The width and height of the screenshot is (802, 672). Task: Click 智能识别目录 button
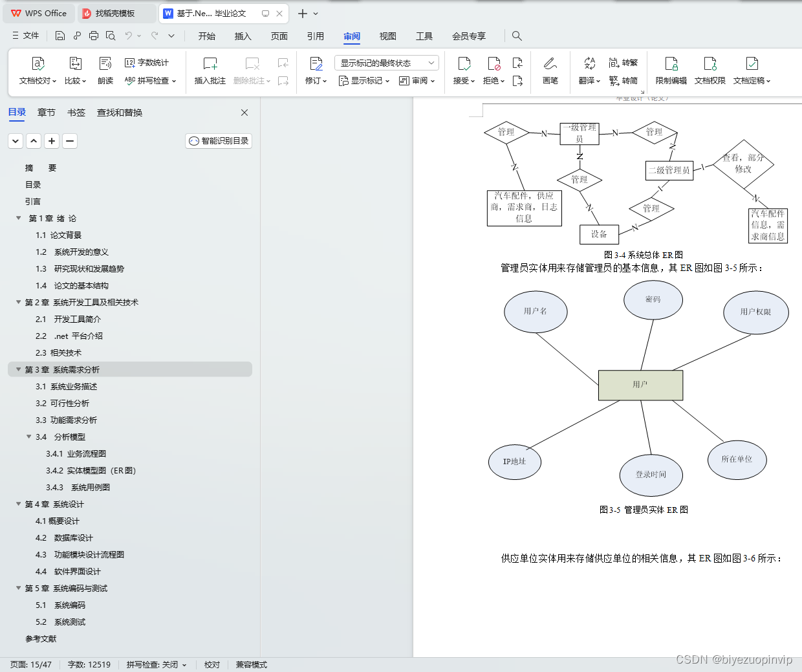point(219,141)
